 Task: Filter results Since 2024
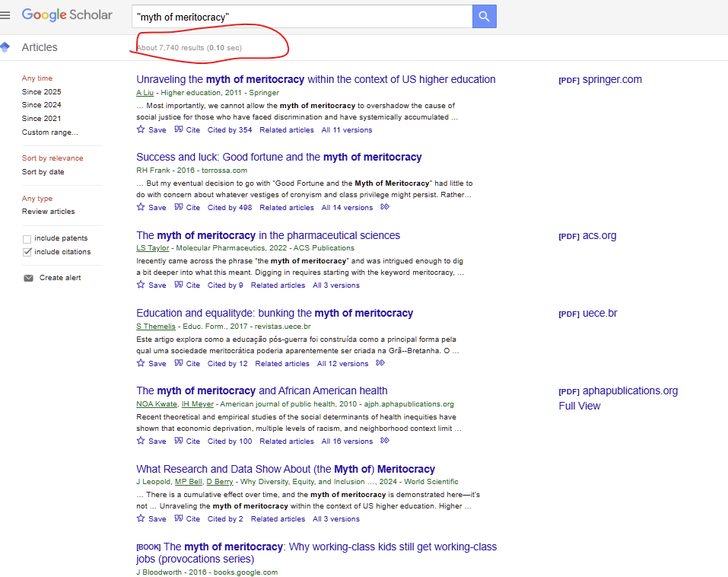(x=41, y=104)
